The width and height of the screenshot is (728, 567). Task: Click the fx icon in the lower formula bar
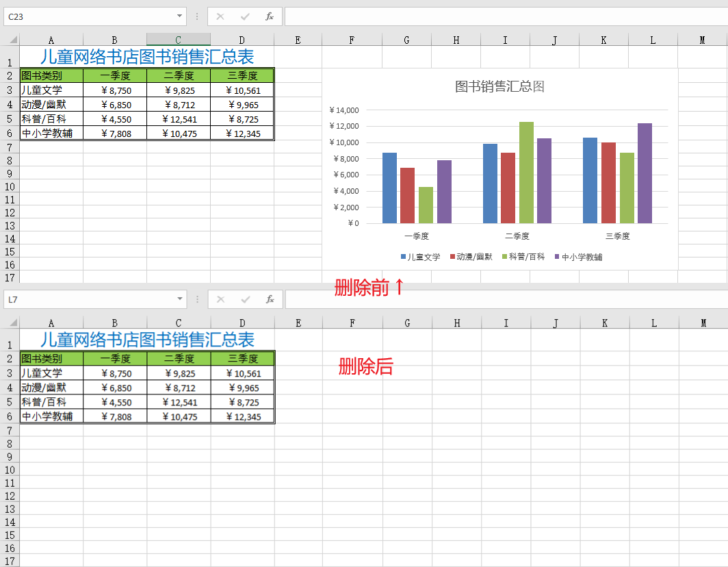click(270, 299)
